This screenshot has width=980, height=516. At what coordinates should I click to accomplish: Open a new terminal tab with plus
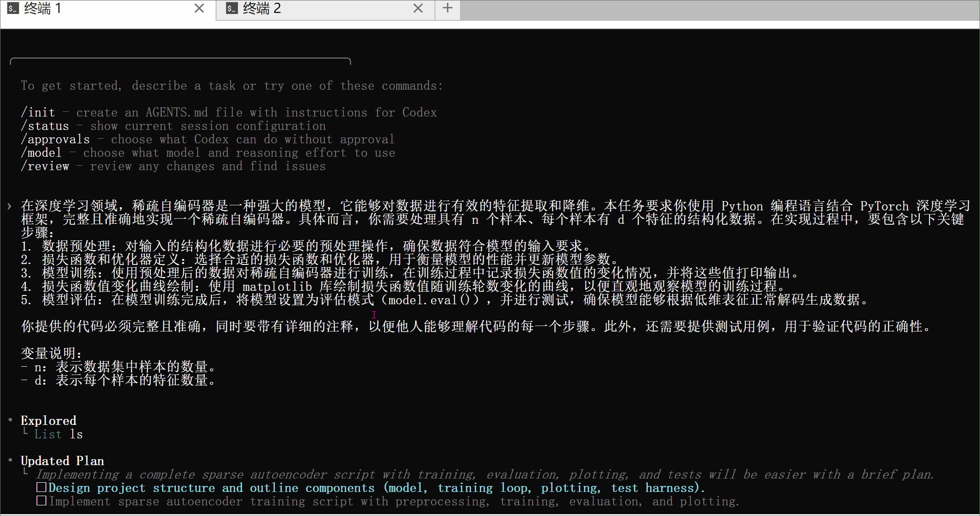click(447, 8)
